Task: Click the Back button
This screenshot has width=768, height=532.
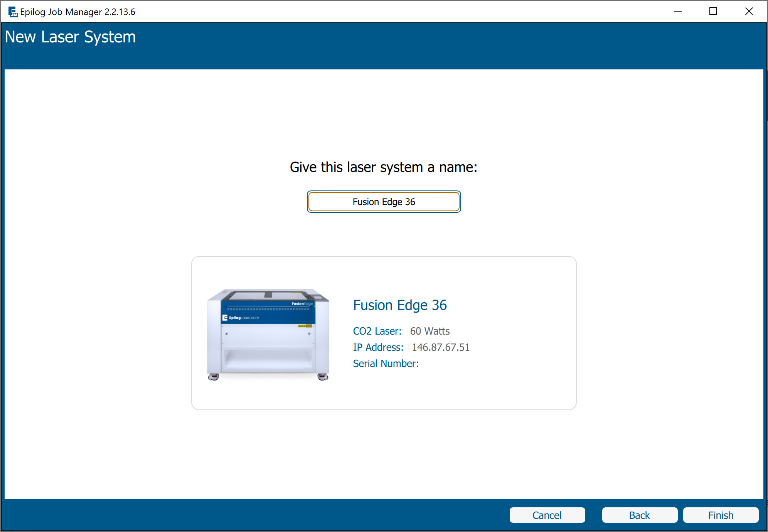Action: 639,515
